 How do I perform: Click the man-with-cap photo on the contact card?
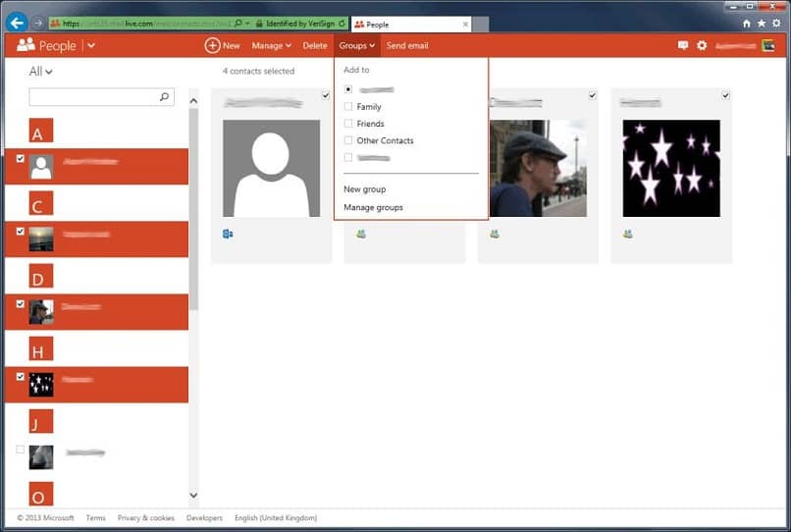(x=538, y=168)
